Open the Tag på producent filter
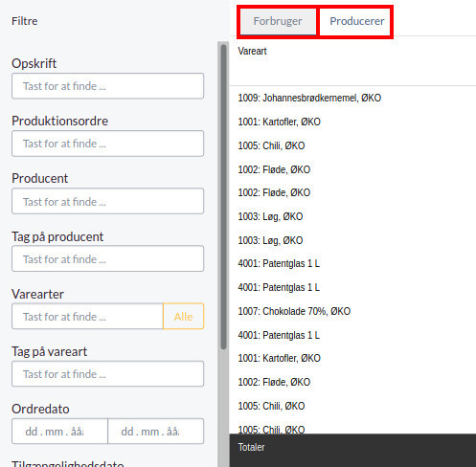 click(x=107, y=258)
